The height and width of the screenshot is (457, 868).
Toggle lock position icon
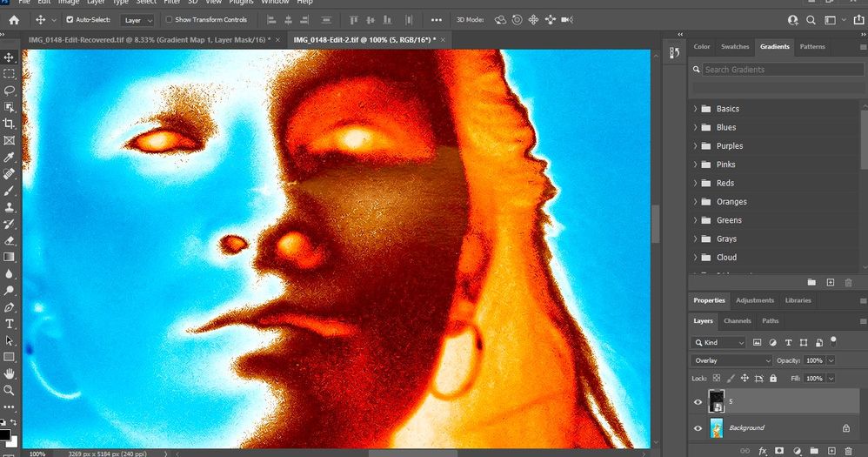click(x=744, y=379)
